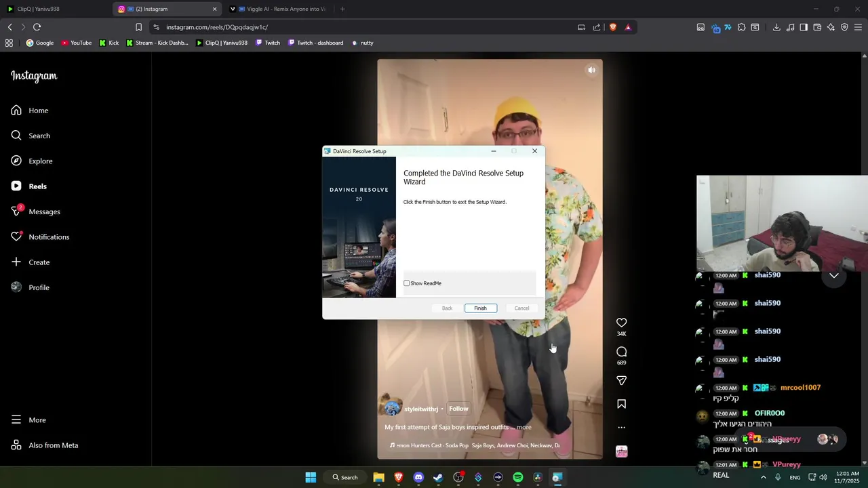Open Instagram Notifications
The width and height of the screenshot is (868, 488).
click(x=40, y=237)
